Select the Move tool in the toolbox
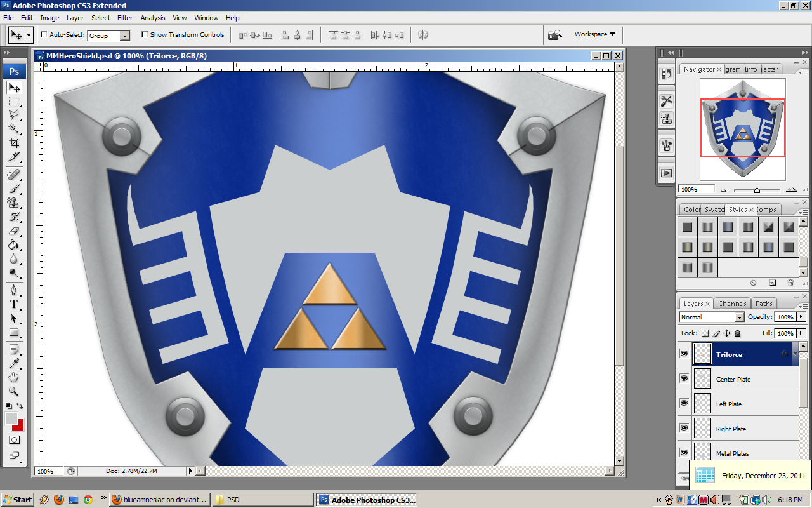 point(14,88)
